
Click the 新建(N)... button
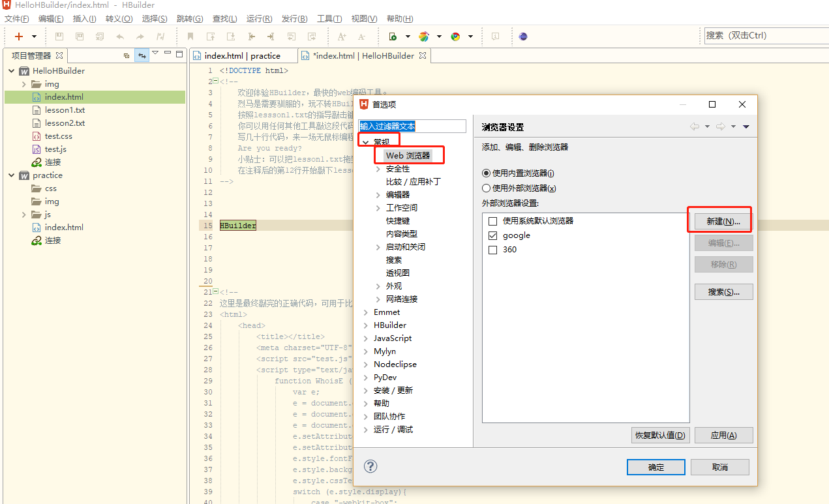tap(723, 221)
